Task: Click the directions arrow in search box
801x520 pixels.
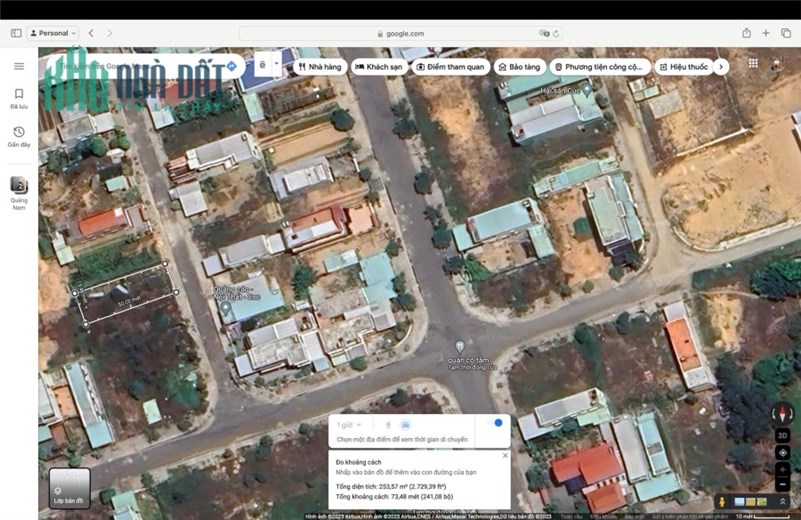Action: tap(231, 66)
